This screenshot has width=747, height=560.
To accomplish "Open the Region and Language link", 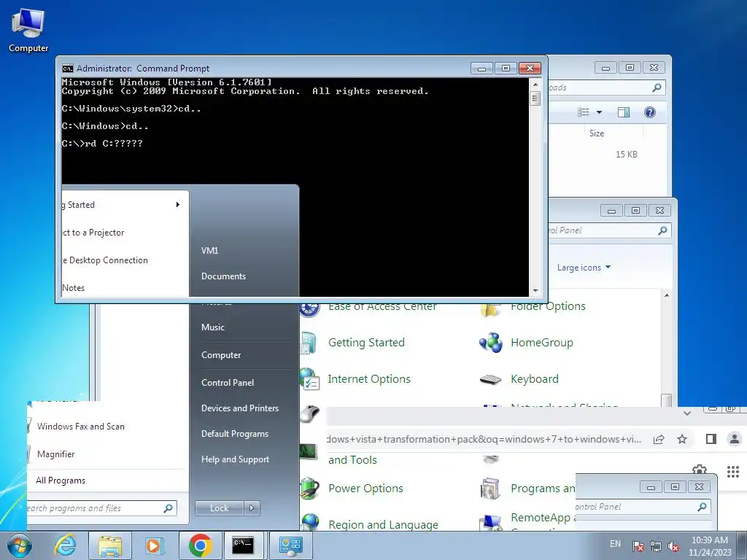I will click(x=383, y=524).
